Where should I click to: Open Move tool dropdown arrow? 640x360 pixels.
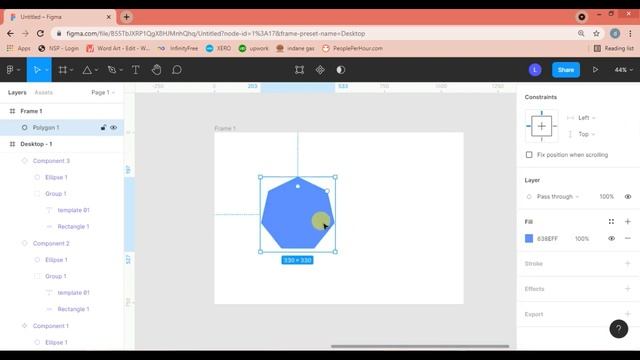click(x=47, y=70)
